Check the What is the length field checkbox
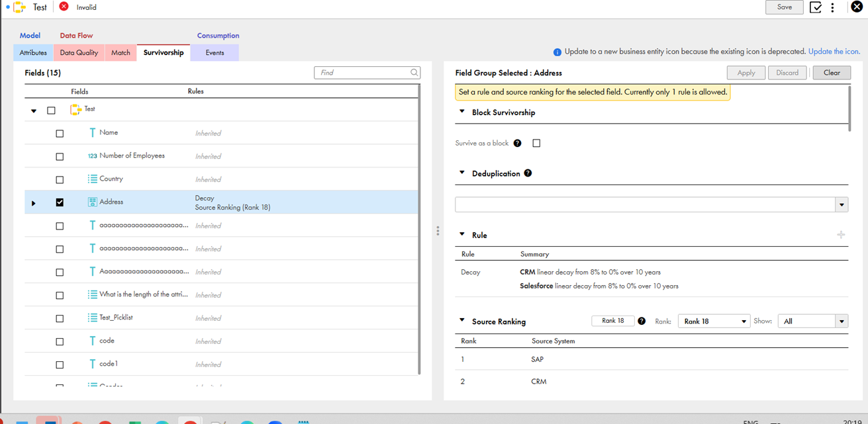The image size is (868, 424). click(60, 296)
